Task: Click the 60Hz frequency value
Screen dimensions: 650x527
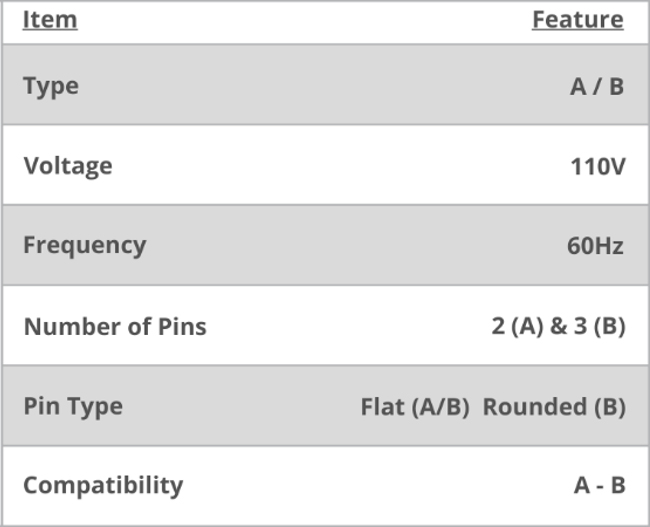Action: [595, 246]
